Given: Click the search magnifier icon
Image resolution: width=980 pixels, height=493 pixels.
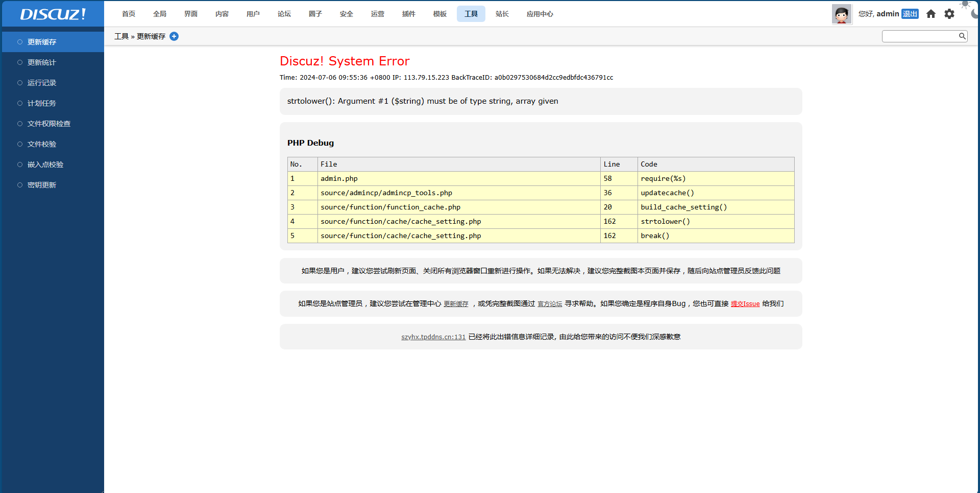Looking at the screenshot, I should [962, 36].
